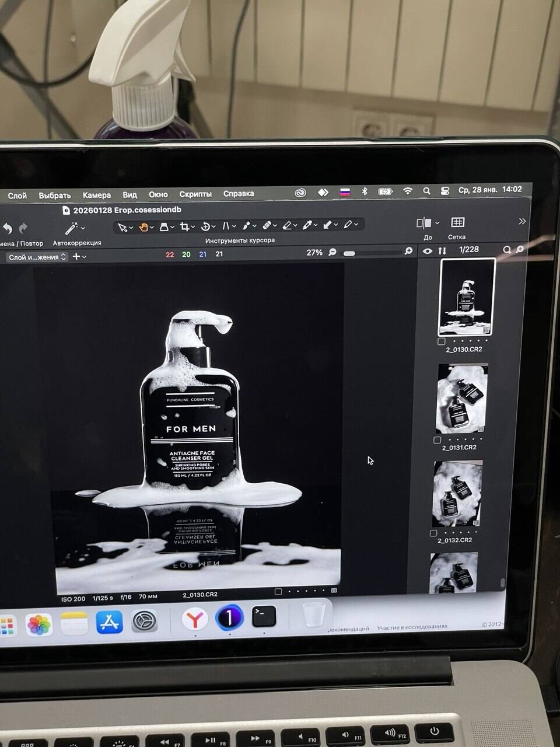The height and width of the screenshot is (747, 560).
Task: Choose the Draw Mask brush tool
Action: pos(246,225)
